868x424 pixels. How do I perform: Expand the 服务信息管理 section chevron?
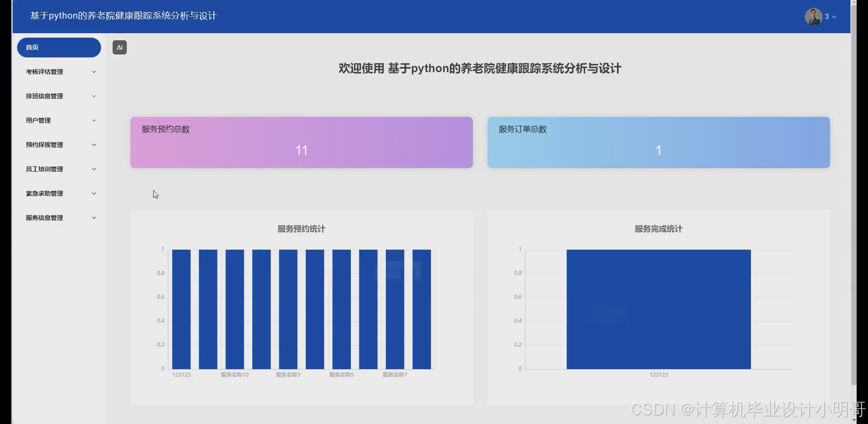click(94, 217)
